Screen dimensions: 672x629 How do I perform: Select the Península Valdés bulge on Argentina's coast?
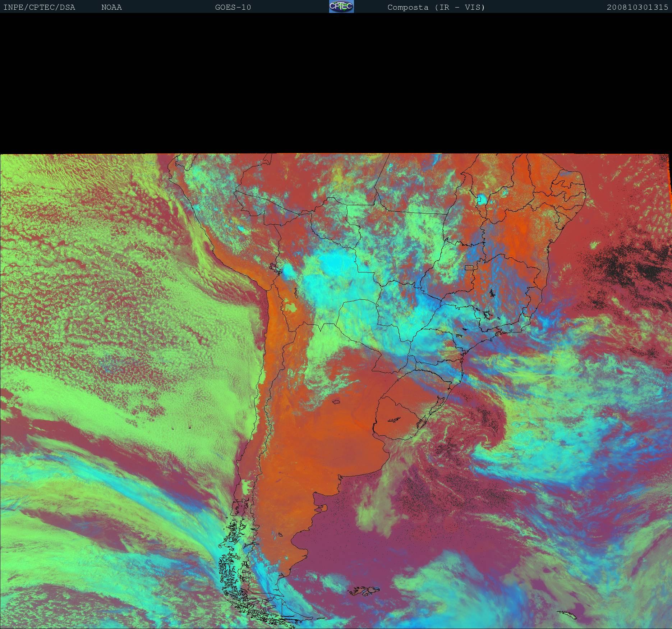[325, 508]
